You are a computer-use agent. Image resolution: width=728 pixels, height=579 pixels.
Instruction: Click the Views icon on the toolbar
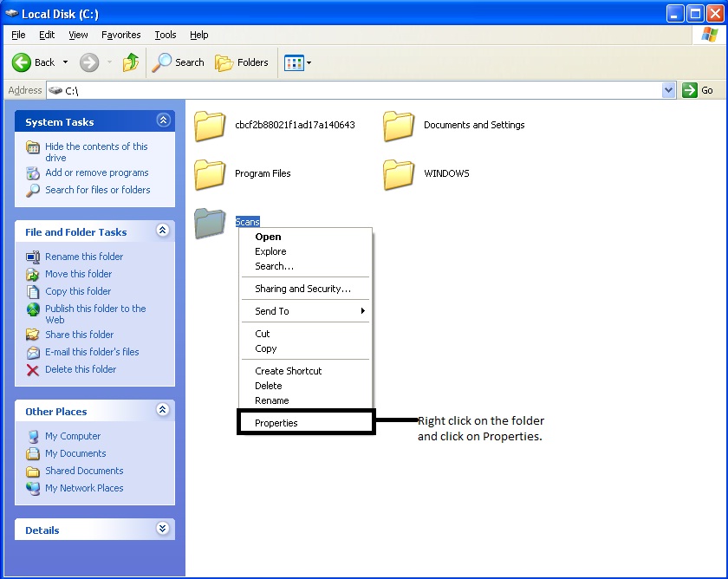(291, 62)
